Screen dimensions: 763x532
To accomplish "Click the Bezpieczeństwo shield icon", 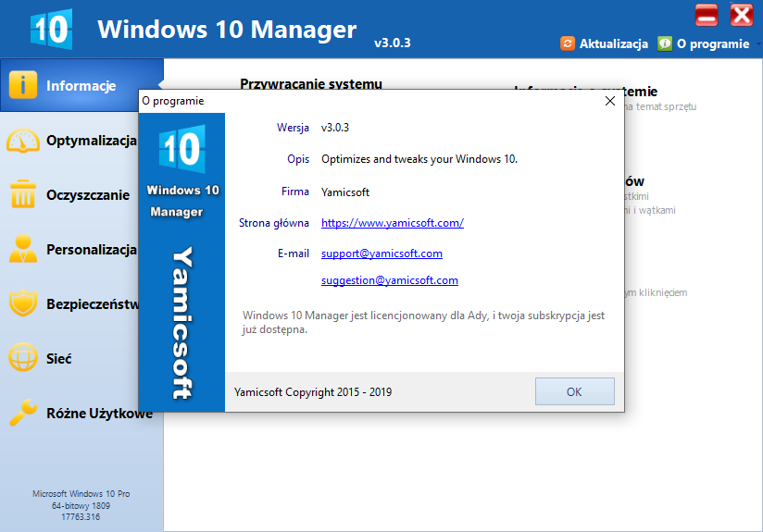I will tap(23, 303).
